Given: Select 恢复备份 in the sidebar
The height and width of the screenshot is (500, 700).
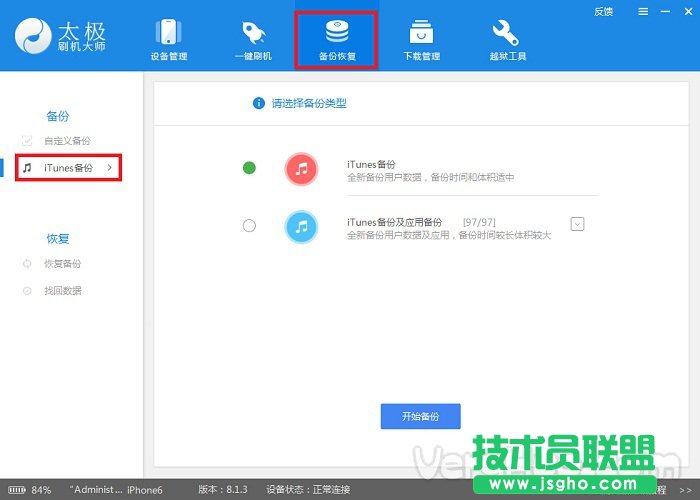Looking at the screenshot, I should (62, 264).
